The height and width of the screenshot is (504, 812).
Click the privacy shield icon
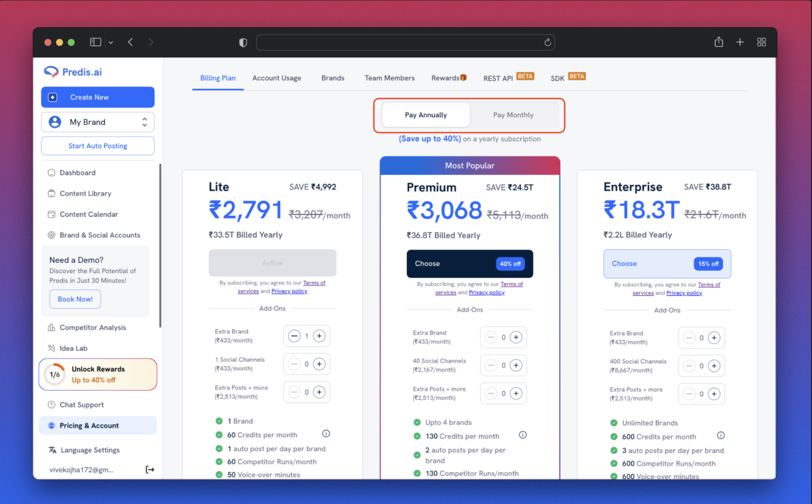(x=243, y=43)
